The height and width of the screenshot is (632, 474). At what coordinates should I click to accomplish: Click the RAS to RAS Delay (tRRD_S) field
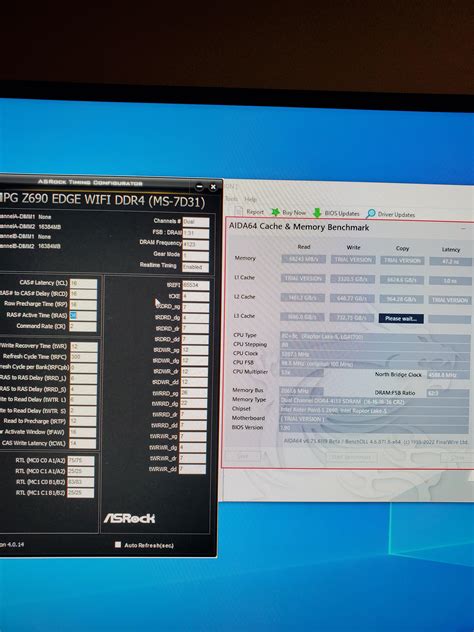coord(83,390)
